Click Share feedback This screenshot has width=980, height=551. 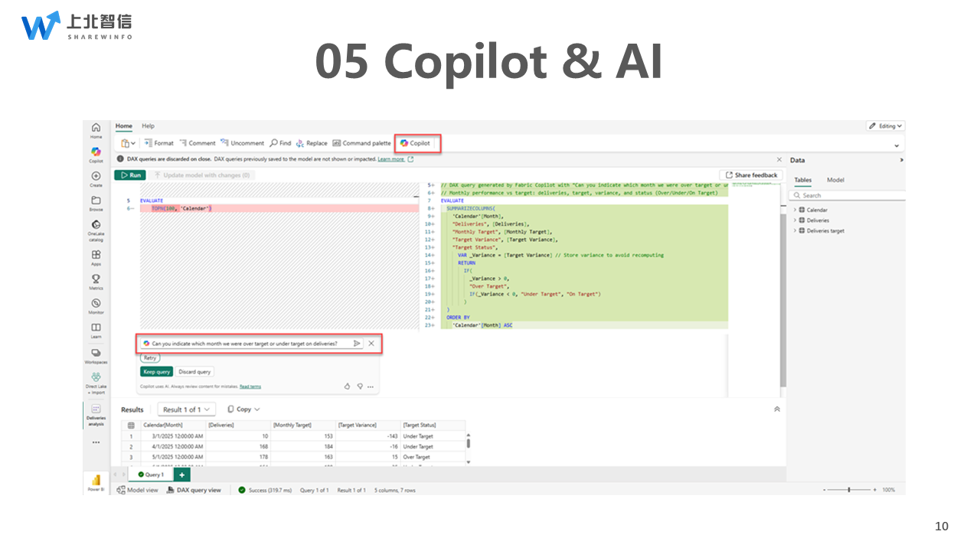(751, 175)
